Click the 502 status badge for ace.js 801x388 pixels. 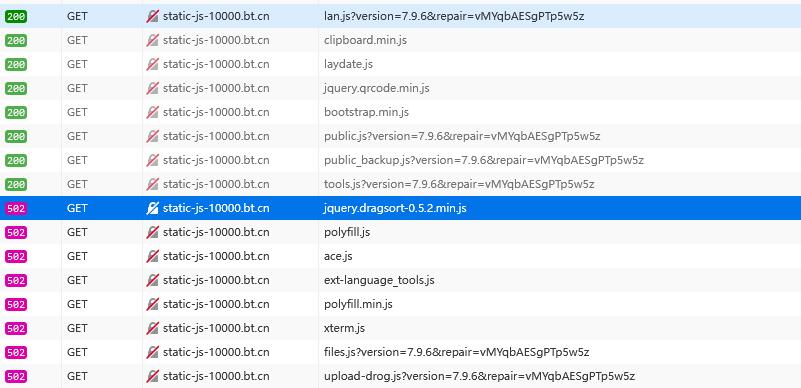coord(16,256)
